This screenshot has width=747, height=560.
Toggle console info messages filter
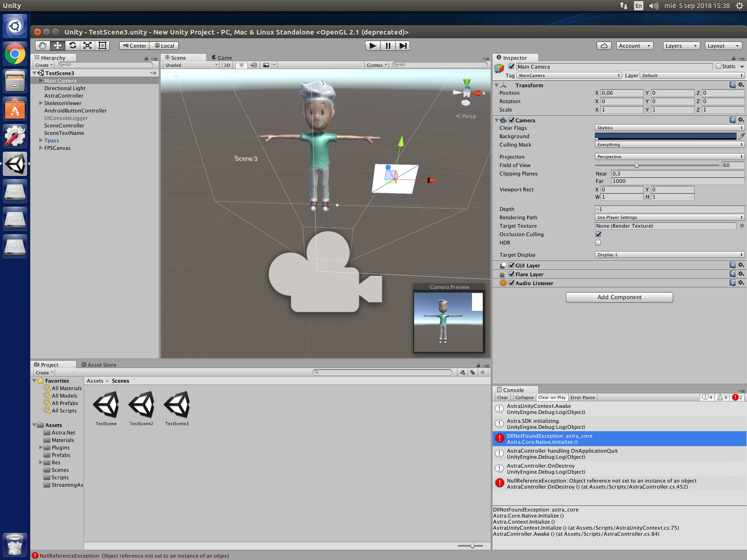[707, 398]
